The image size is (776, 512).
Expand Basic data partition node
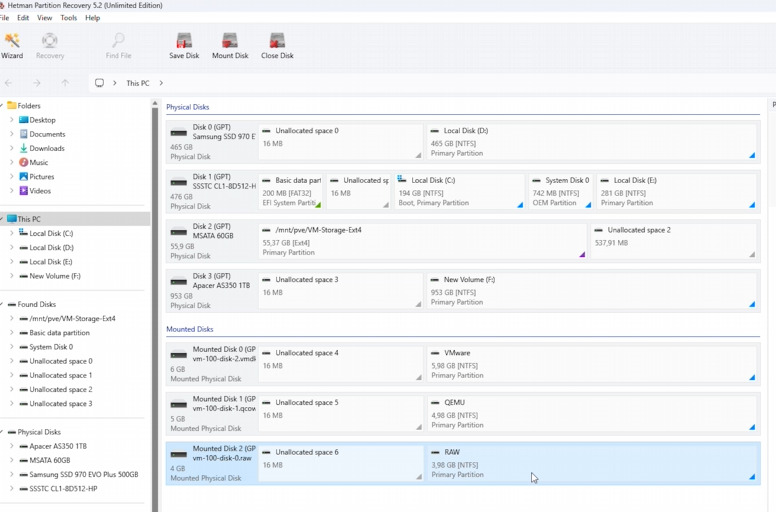[11, 332]
